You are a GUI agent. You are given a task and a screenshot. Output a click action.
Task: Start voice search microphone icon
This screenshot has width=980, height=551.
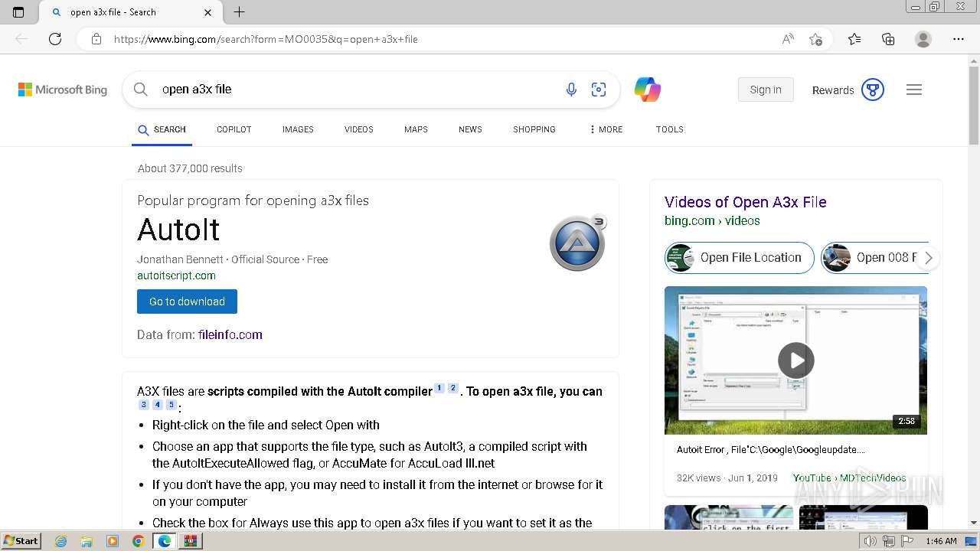tap(571, 90)
